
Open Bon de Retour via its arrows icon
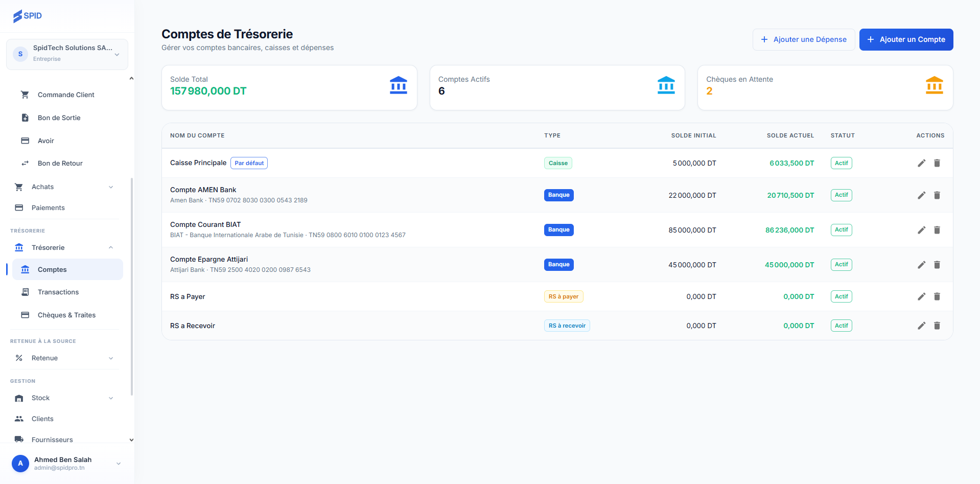click(x=25, y=163)
